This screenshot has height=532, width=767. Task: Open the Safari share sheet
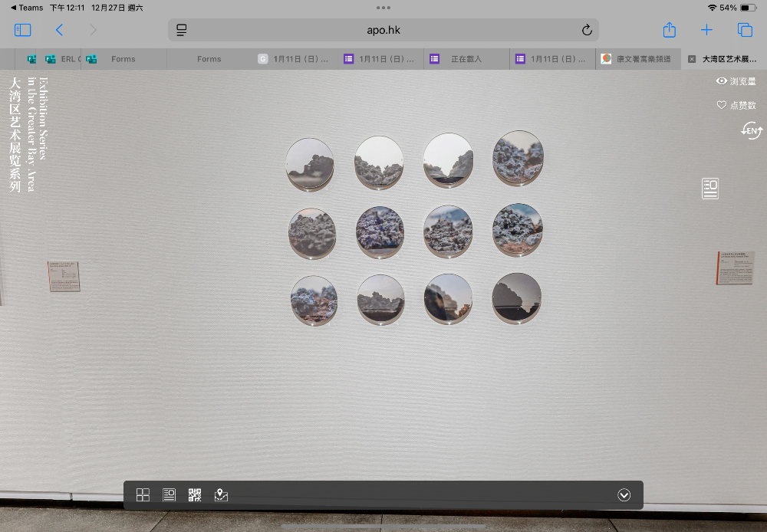[x=669, y=30]
